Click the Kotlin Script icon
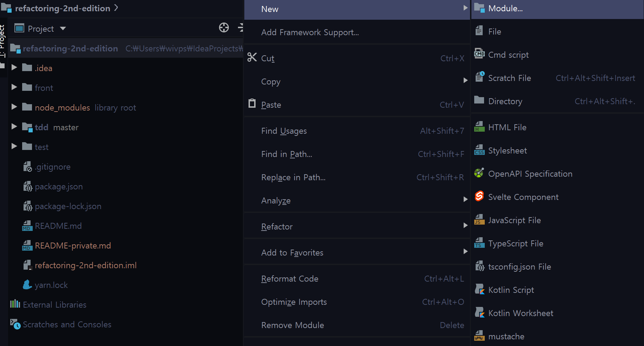Image resolution: width=644 pixels, height=346 pixels. [479, 289]
